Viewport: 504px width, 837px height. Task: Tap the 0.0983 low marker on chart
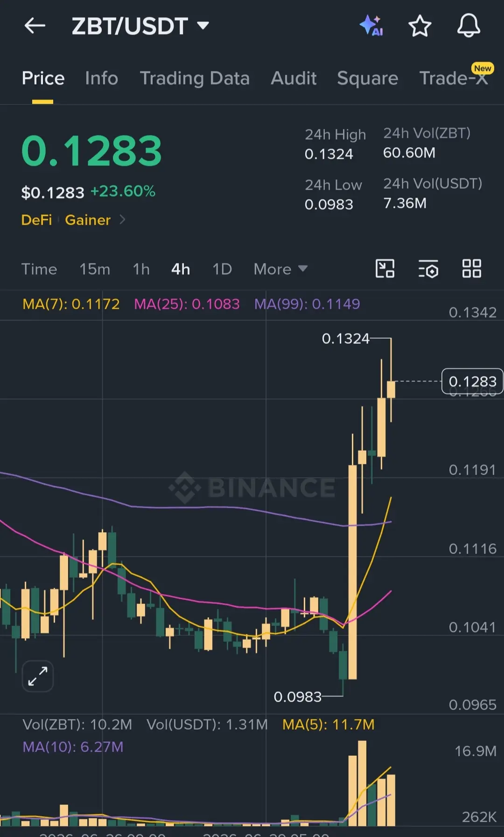(298, 697)
